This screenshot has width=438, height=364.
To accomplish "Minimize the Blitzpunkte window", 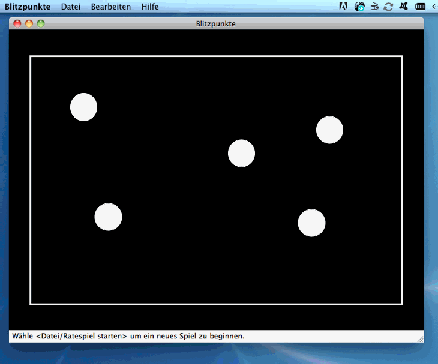I will pos(29,23).
